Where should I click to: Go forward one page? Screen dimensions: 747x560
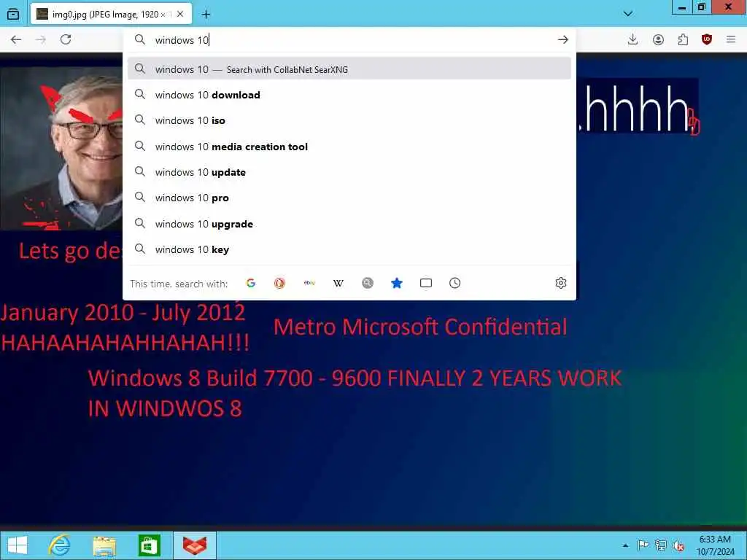(x=41, y=39)
